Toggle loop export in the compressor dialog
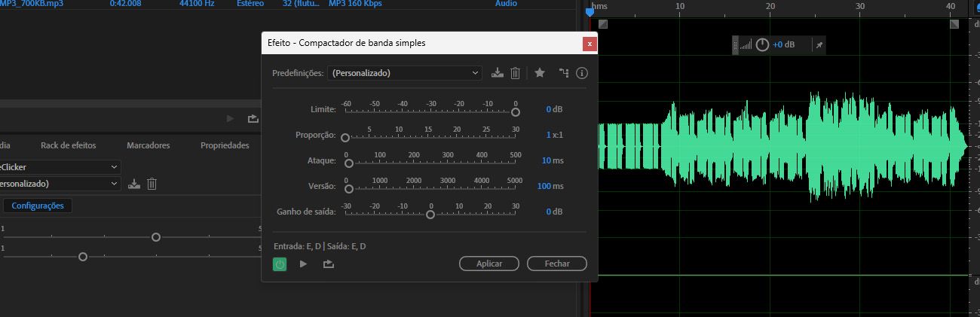Image resolution: width=980 pixels, height=317 pixels. (x=328, y=264)
